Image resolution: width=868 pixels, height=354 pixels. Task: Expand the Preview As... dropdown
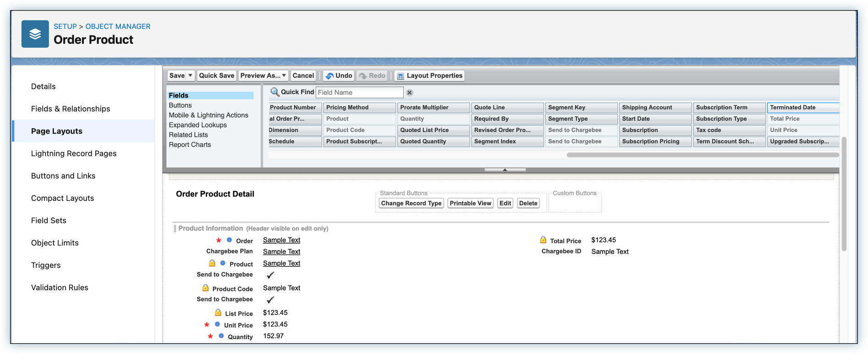click(284, 76)
